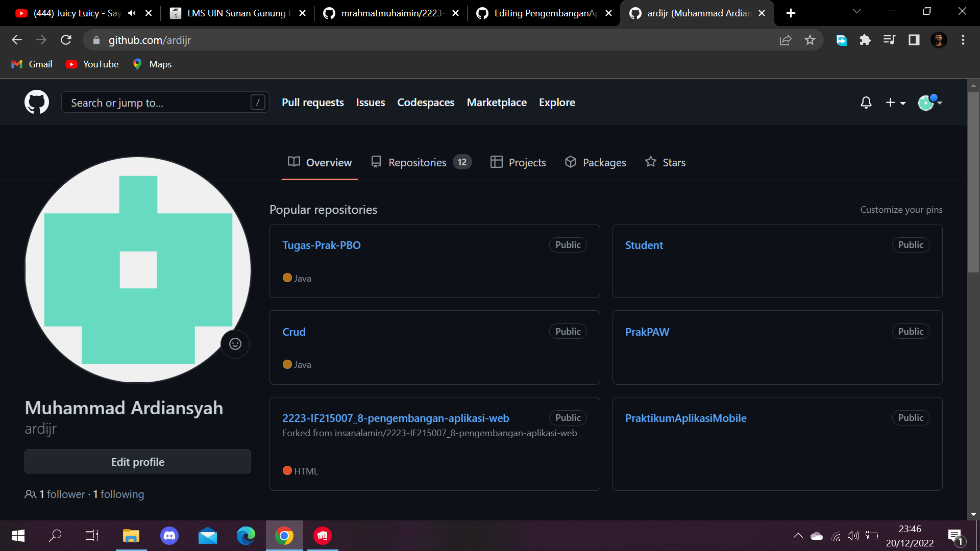Screen dimensions: 980x551
Task: Open the Stars tab
Action: (666, 162)
